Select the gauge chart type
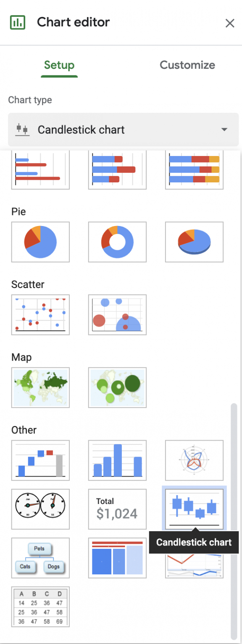The image size is (242, 644). tap(40, 509)
